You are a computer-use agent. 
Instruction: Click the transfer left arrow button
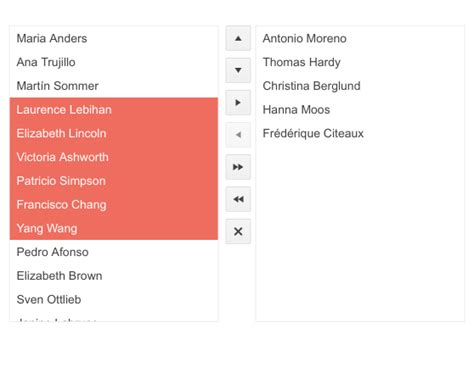238,135
